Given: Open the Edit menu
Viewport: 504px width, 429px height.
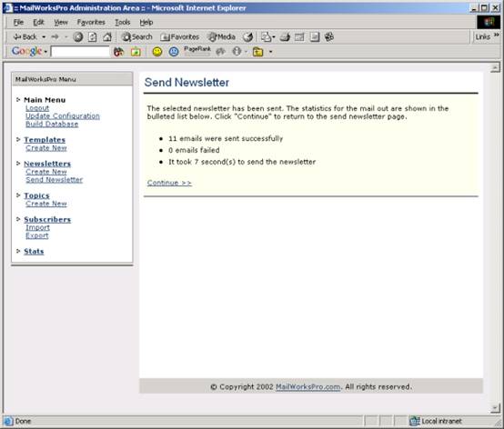Looking at the screenshot, I should pos(38,22).
